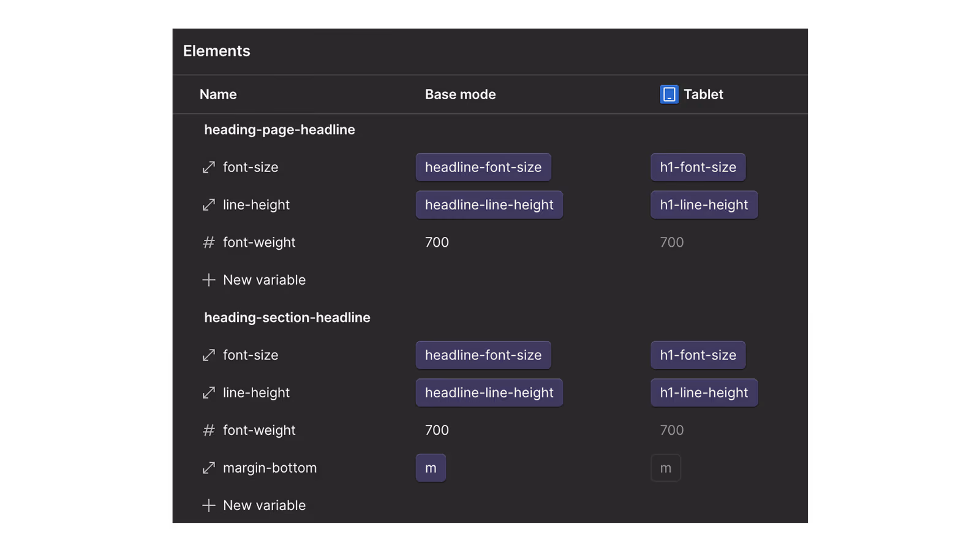The image size is (980, 551).
Task: Click the base mode 'm' margin-bottom chip
Action: pos(431,468)
